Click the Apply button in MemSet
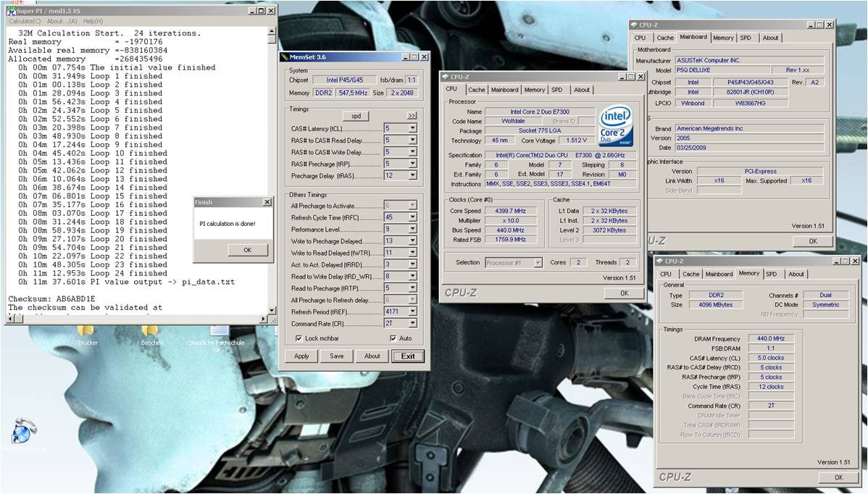868x494 pixels. coord(301,356)
